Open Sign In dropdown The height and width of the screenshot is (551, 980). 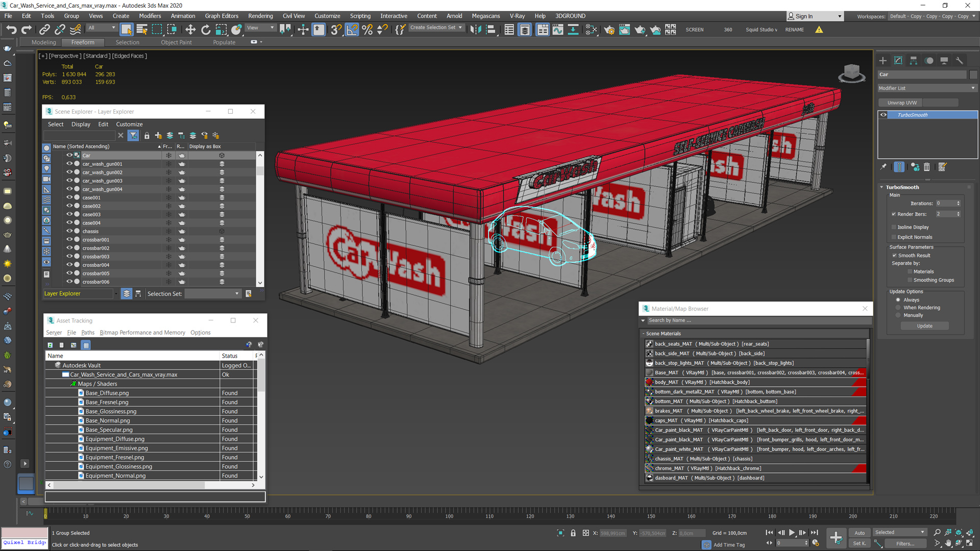pyautogui.click(x=815, y=16)
